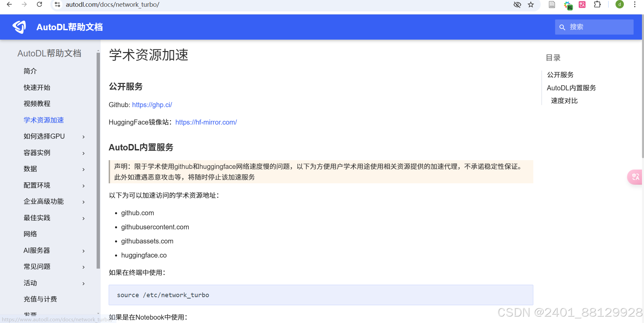Click the huggingface.co list item
The width and height of the screenshot is (644, 323).
click(x=144, y=255)
